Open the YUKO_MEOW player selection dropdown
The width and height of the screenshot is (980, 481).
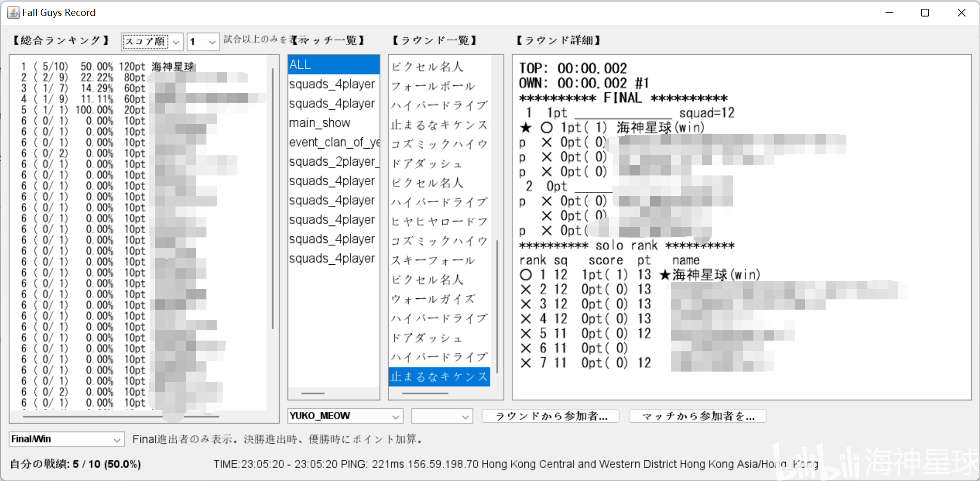(x=344, y=416)
